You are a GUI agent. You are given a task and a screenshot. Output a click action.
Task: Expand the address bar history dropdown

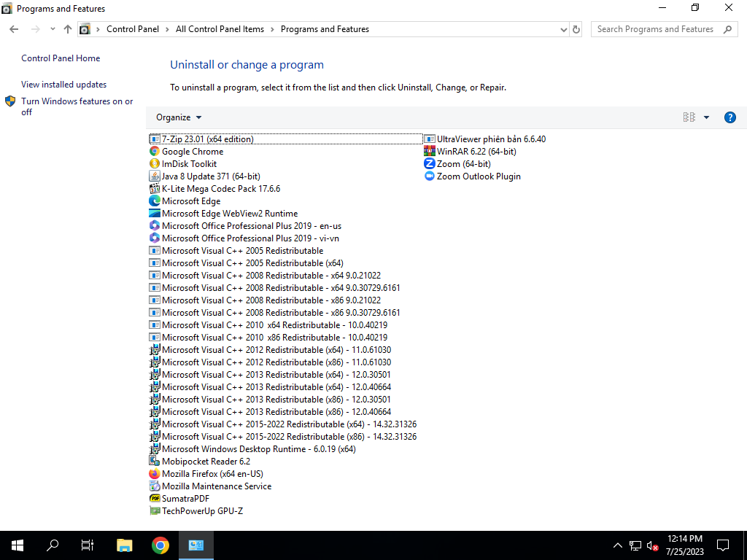pos(564,29)
